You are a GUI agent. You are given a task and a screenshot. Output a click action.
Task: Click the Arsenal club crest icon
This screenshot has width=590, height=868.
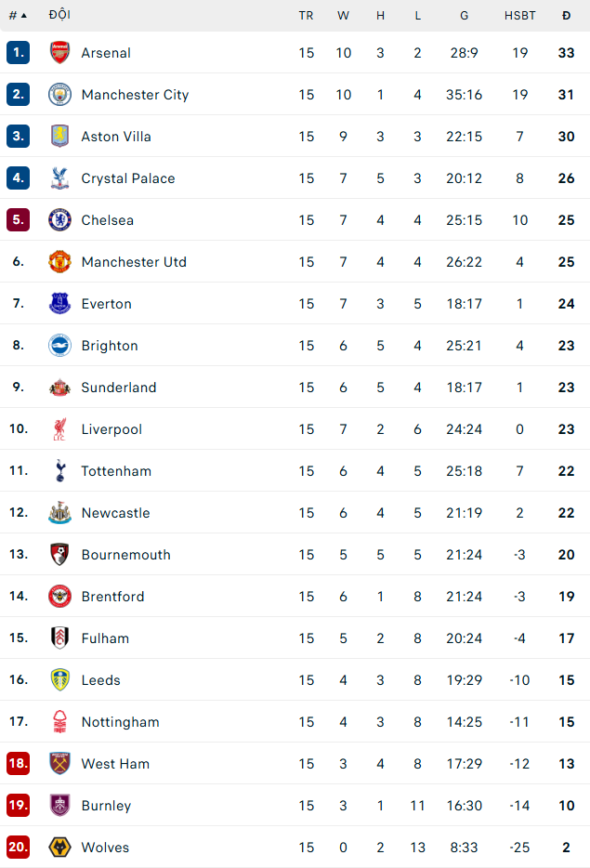click(59, 53)
